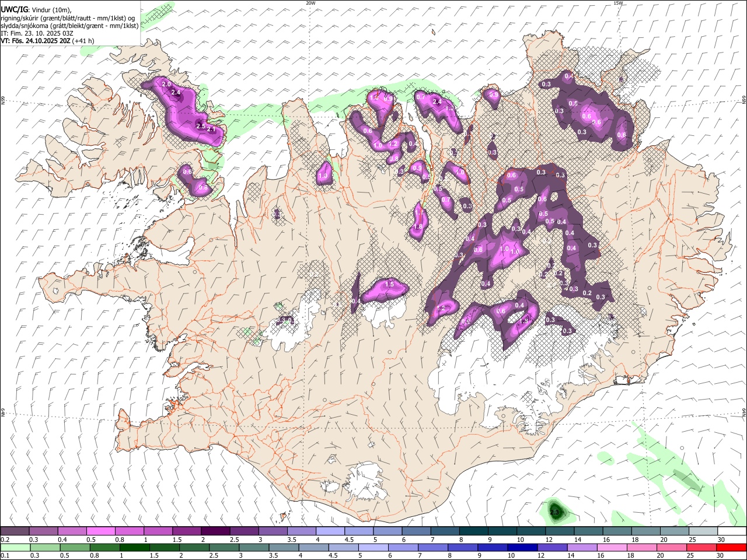Select the 8 blue swatch in the lower rain legend
The width and height of the screenshot is (747, 560).
coord(463,547)
